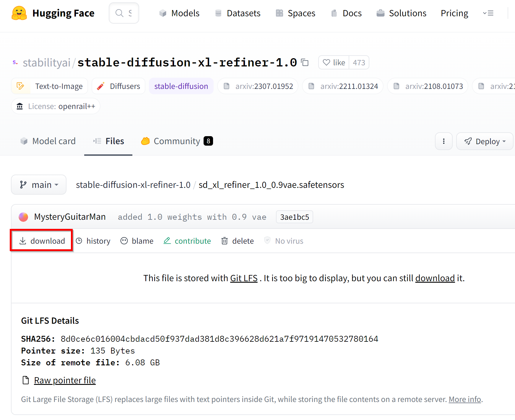Open the blame view
The height and width of the screenshot is (420, 515).
137,241
